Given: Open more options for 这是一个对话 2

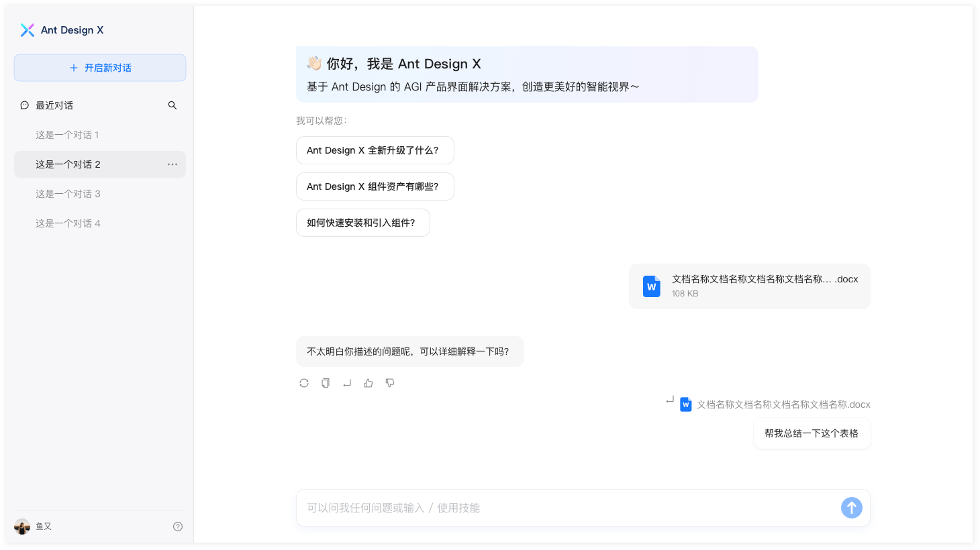Looking at the screenshot, I should (x=173, y=164).
